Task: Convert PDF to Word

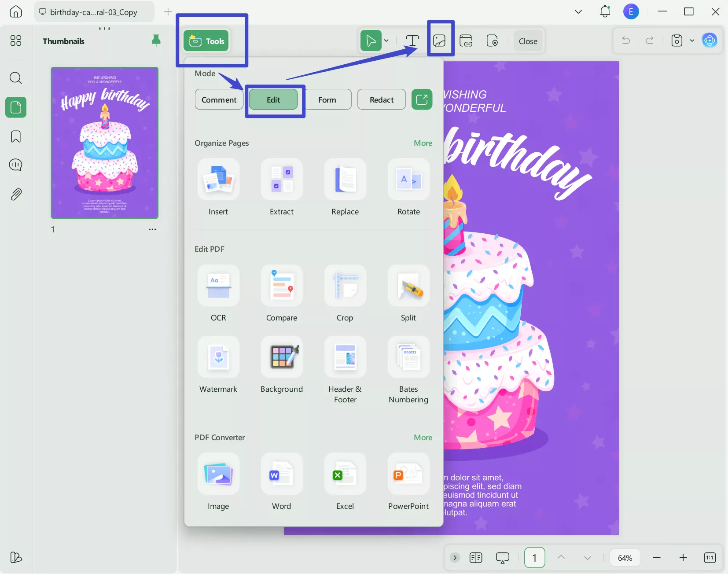Action: (x=282, y=475)
